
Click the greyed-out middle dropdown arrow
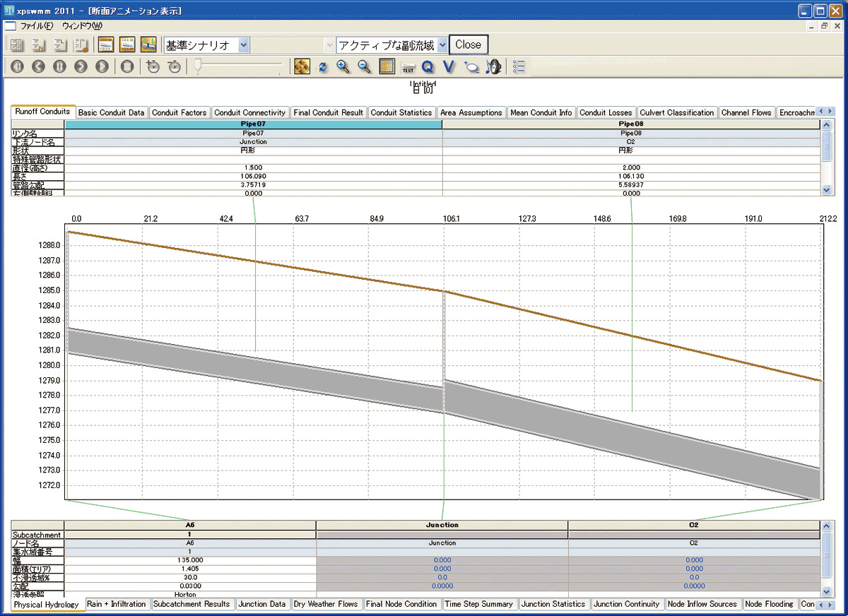click(329, 45)
